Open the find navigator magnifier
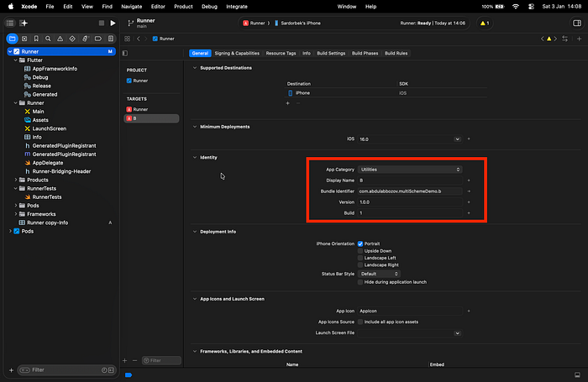 click(48, 39)
